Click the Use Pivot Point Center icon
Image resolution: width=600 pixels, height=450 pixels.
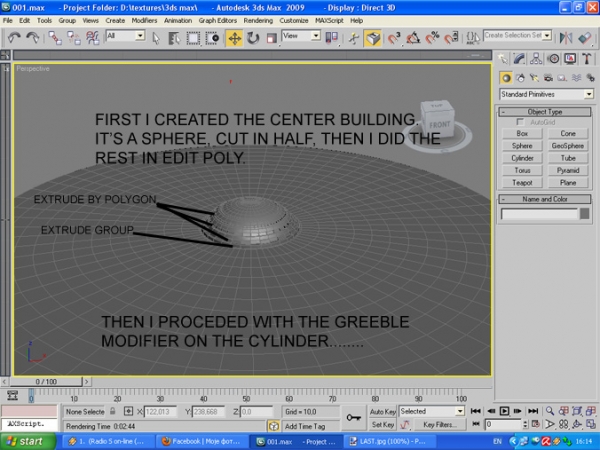[x=331, y=38]
